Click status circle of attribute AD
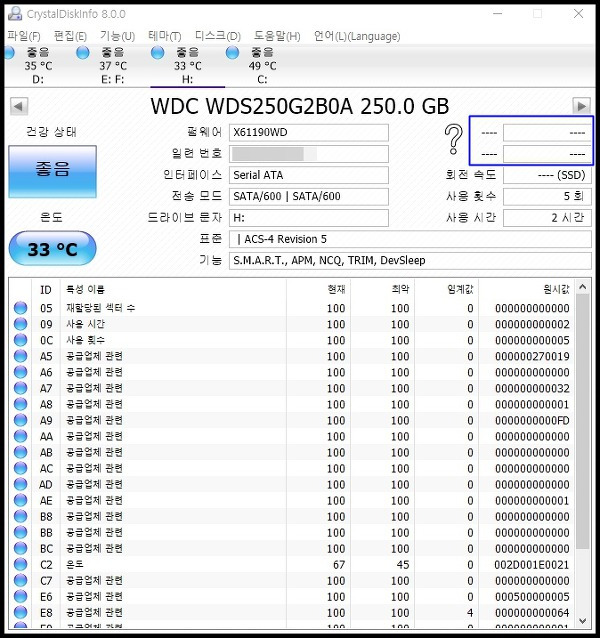Viewport: 600px width, 638px height. [20, 484]
